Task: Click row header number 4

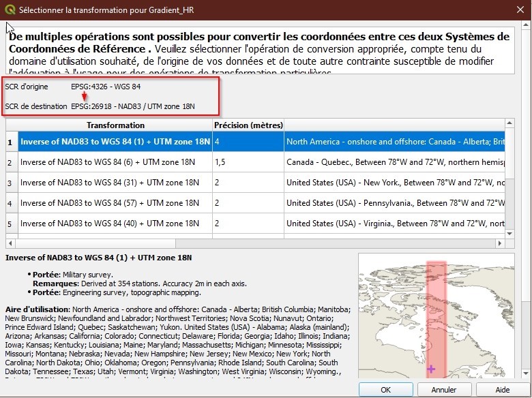Action: coord(12,202)
